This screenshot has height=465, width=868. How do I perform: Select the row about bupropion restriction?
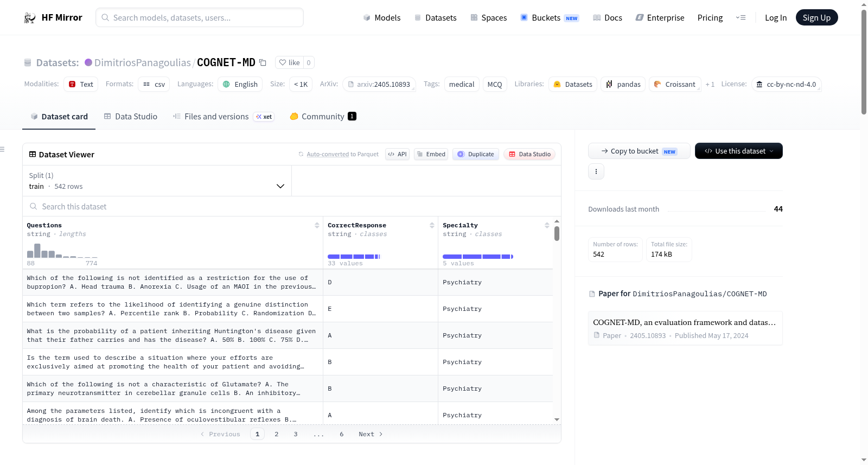coord(288,282)
